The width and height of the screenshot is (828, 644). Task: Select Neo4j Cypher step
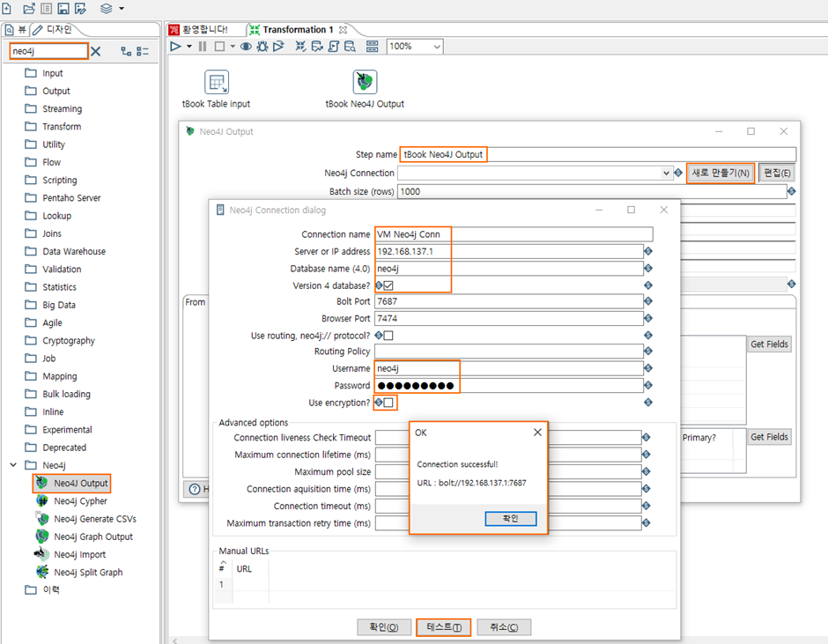tap(72, 500)
